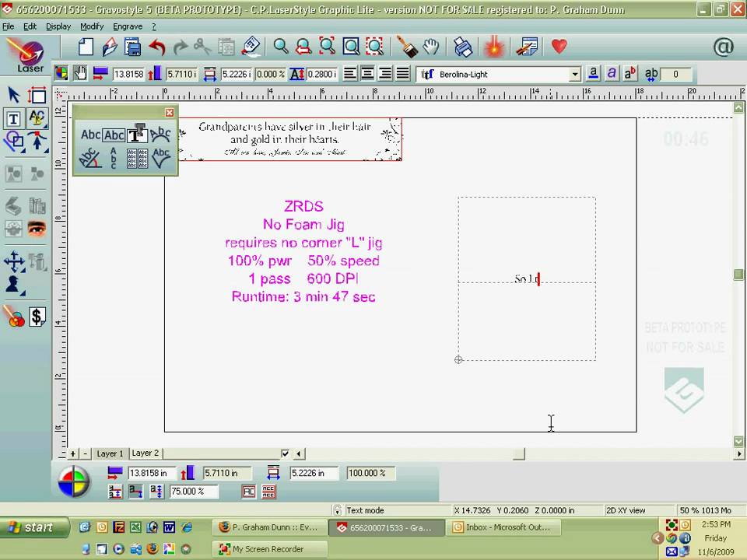Click the Undo arrow icon
Image resolution: width=747 pixels, height=560 pixels.
(156, 47)
